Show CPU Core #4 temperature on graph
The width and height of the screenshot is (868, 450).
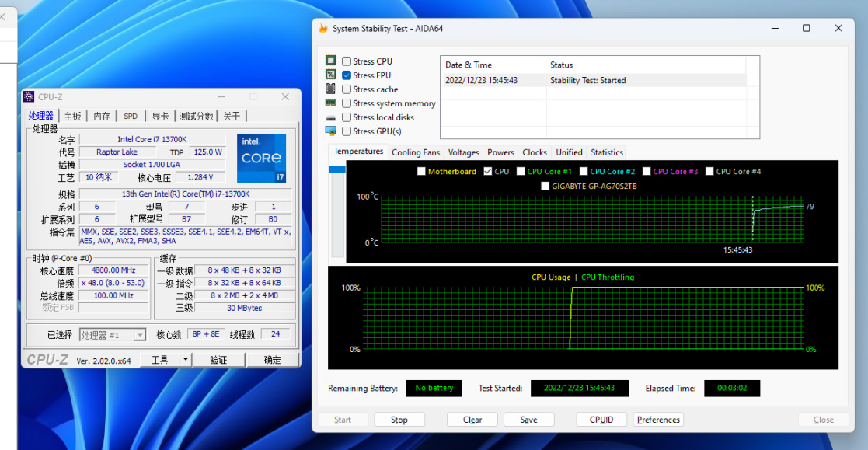point(709,172)
